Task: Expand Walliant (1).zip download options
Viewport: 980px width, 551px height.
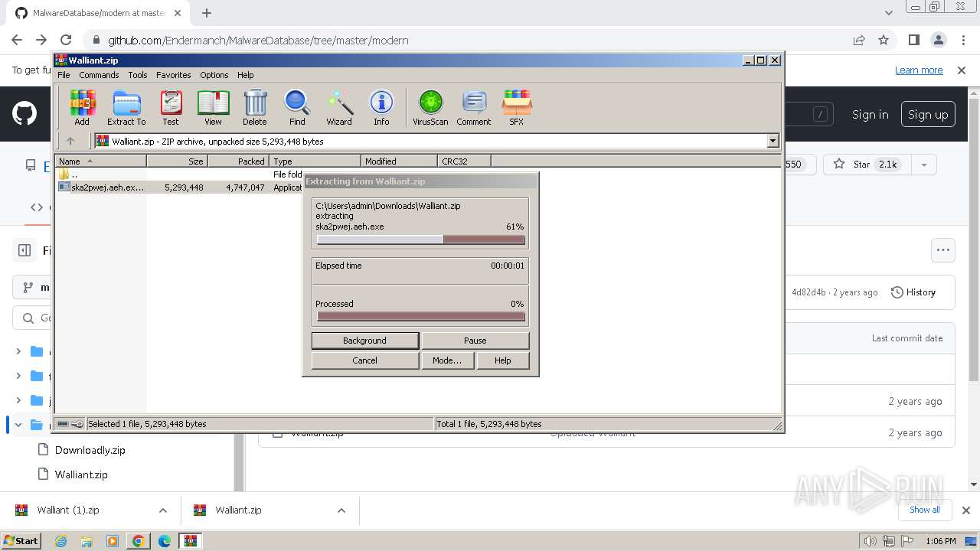Action: 163,510
